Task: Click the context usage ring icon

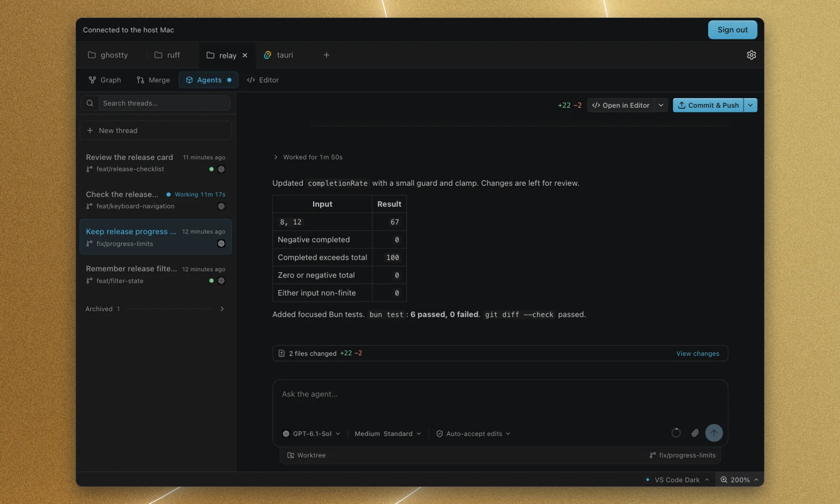Action: [x=676, y=433]
